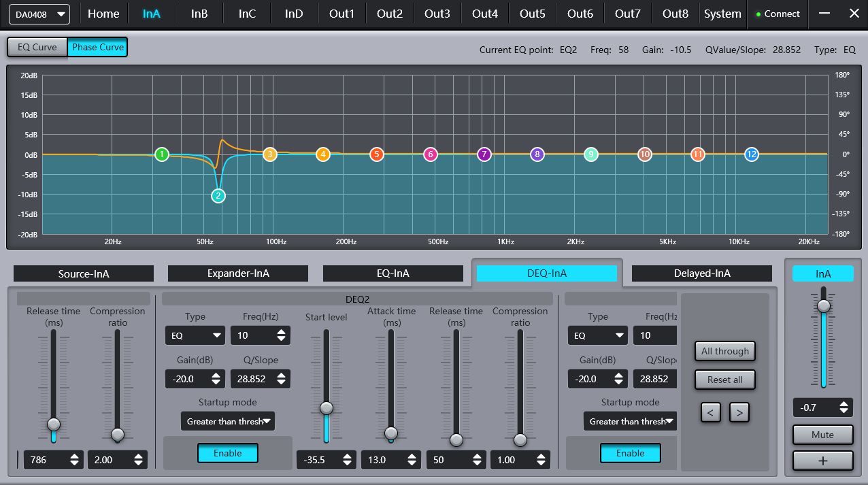The image size is (868, 485).
Task: Select EQ point 2 node on graph
Action: coord(218,196)
